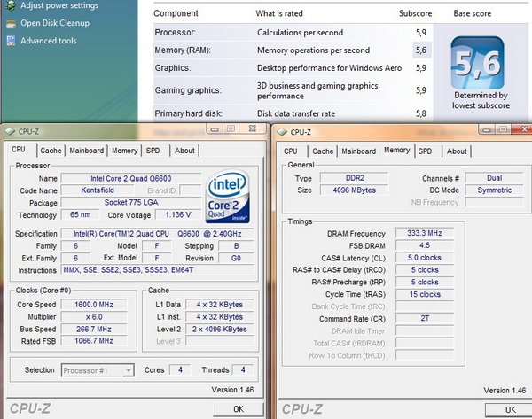Open About tab in left CPU-Z
This screenshot has height=419, width=532.
[184, 151]
